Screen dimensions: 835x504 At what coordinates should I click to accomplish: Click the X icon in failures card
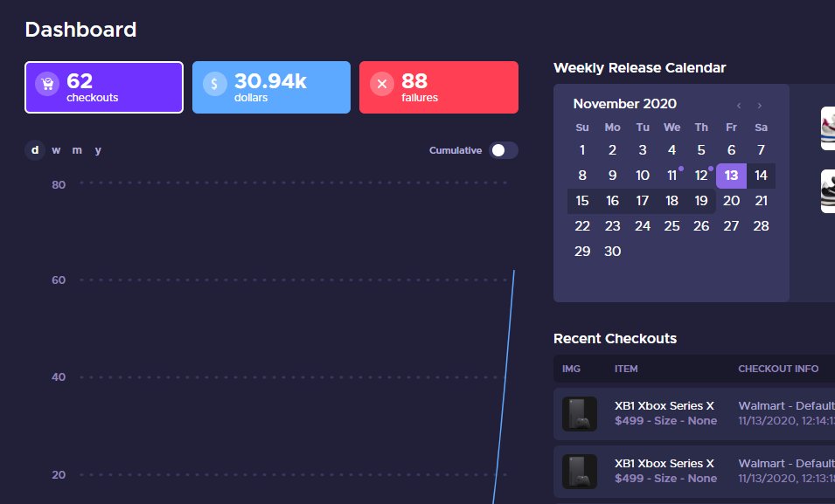pos(382,84)
